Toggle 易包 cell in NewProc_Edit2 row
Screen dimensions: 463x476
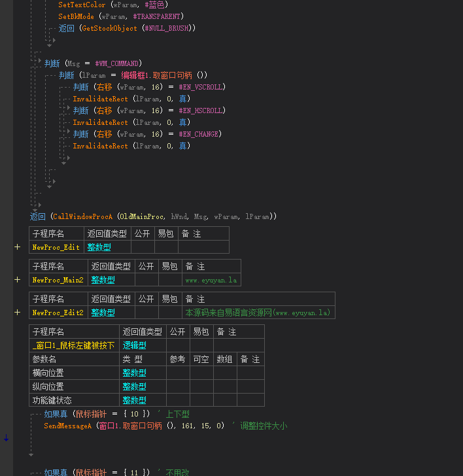[x=170, y=313]
